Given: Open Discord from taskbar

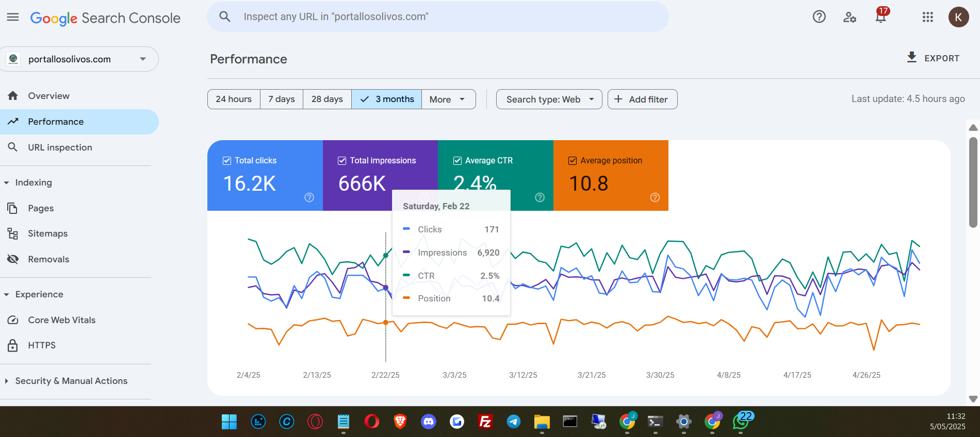Looking at the screenshot, I should [x=429, y=422].
